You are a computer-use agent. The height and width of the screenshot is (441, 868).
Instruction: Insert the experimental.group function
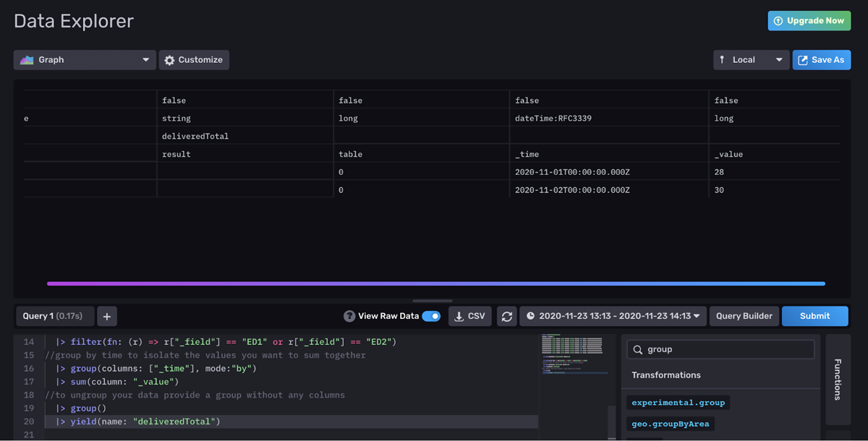coord(678,403)
